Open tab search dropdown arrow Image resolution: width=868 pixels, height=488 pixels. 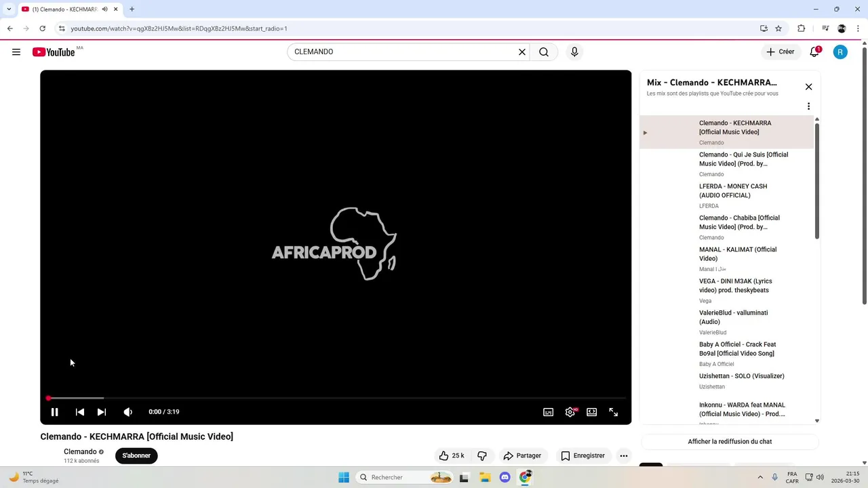tap(9, 9)
